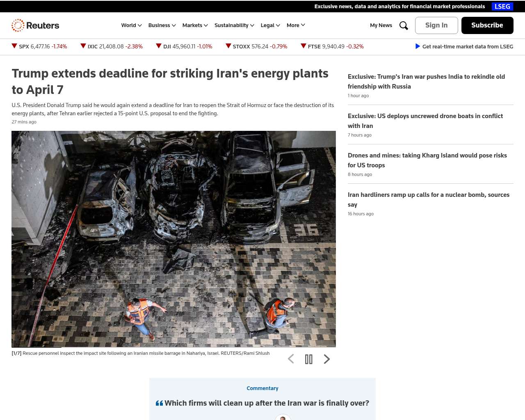
Task: Click the Reuters logo
Action: coord(35,25)
